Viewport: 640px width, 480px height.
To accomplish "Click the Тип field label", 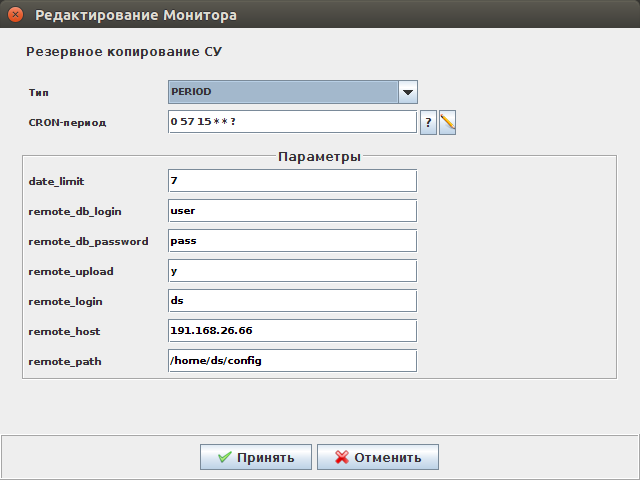I will tap(39, 92).
